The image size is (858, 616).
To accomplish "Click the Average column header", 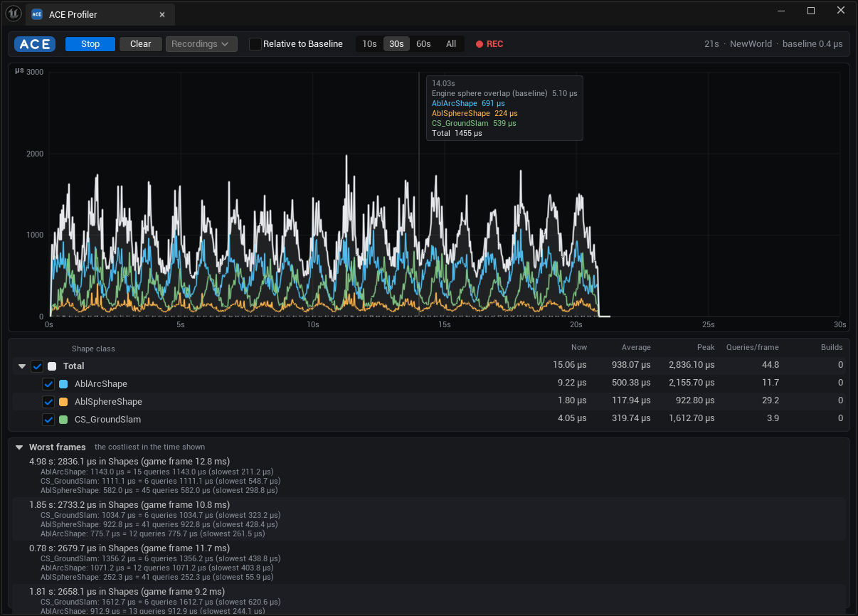I will click(x=636, y=348).
